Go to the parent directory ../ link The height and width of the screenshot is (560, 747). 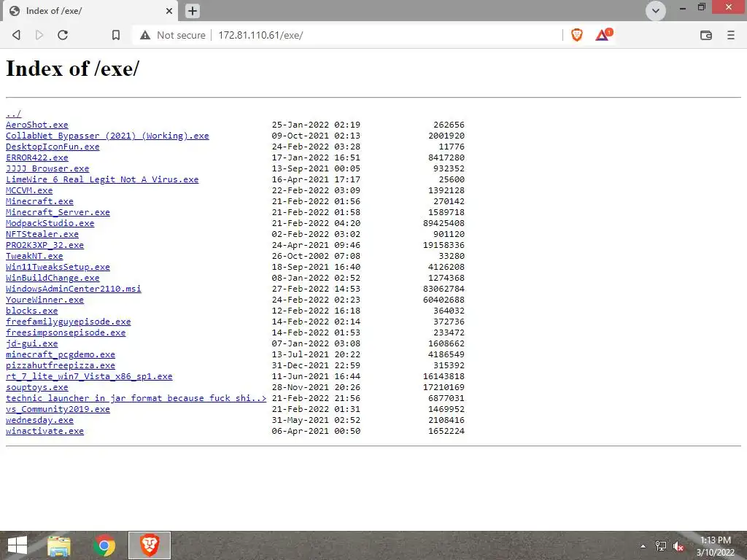(x=13, y=114)
